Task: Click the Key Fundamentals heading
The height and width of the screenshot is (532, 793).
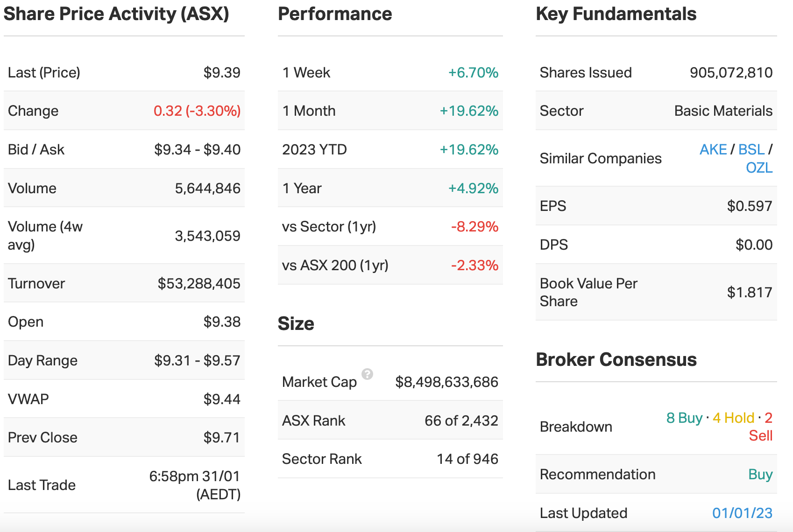Action: click(x=616, y=14)
